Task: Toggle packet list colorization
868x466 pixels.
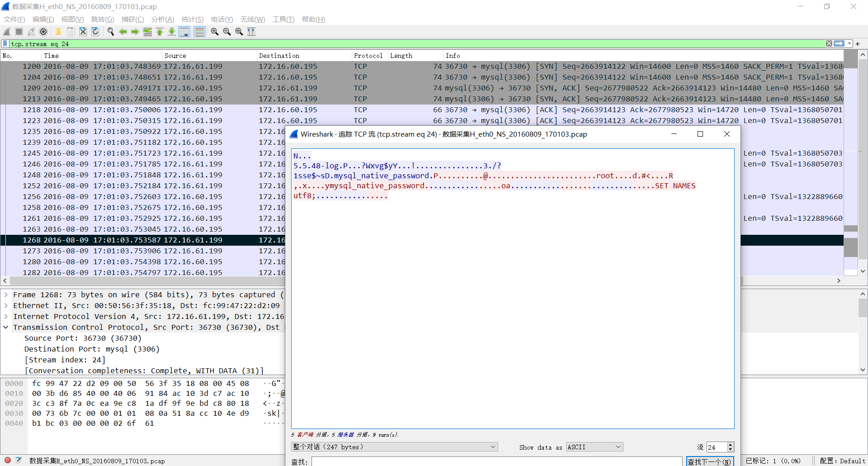Action: click(x=199, y=32)
